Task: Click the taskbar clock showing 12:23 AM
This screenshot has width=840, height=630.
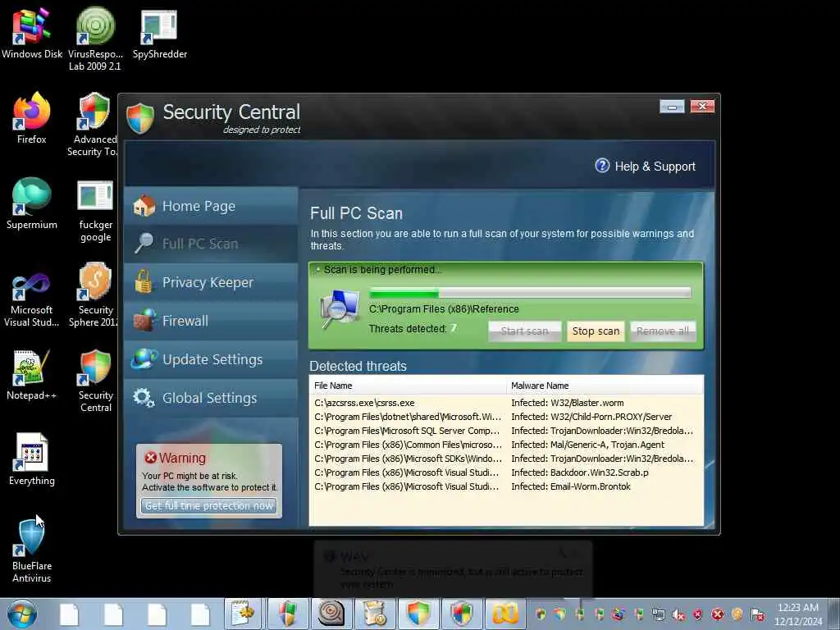Action: [797, 614]
